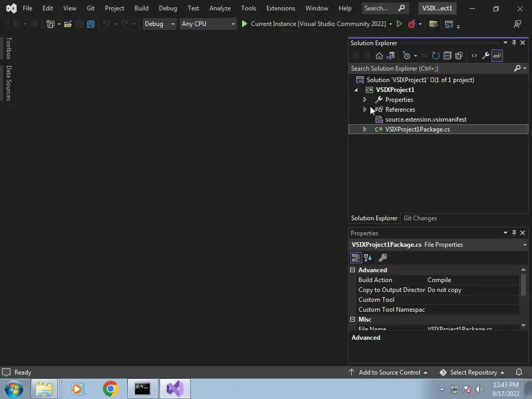Click the Windows Start button
The width and height of the screenshot is (532, 399).
pos(14,389)
